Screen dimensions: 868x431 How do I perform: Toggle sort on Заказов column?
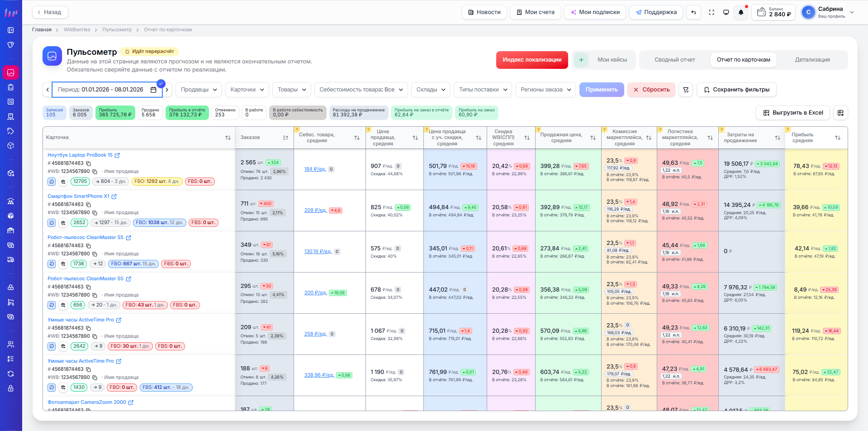click(x=285, y=138)
